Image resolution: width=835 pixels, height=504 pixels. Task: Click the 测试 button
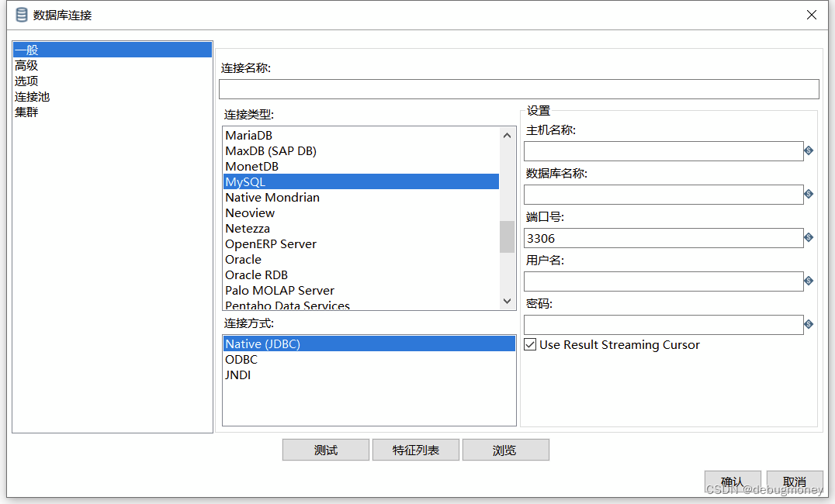(x=325, y=450)
